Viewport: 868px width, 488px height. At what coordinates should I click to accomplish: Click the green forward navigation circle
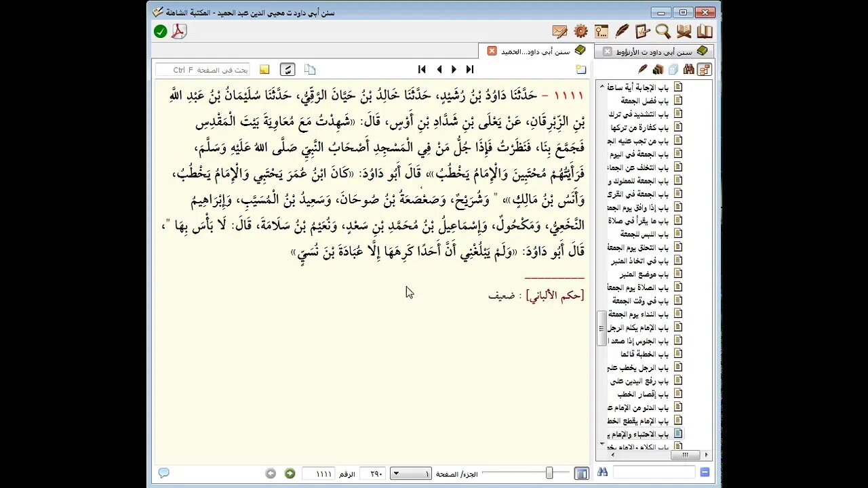tap(290, 473)
